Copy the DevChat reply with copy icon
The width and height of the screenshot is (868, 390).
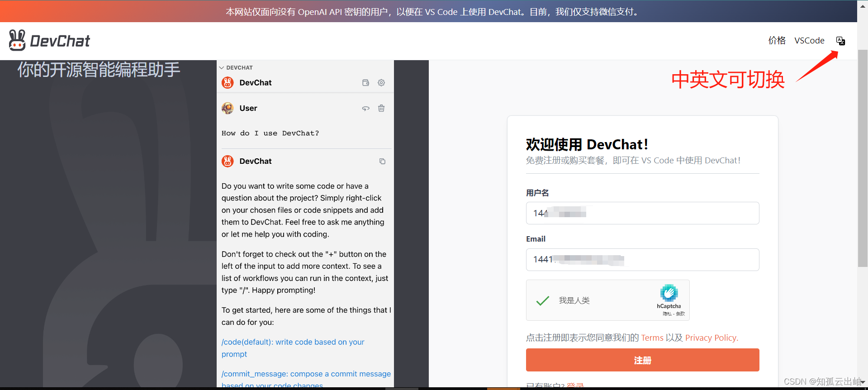[382, 161]
